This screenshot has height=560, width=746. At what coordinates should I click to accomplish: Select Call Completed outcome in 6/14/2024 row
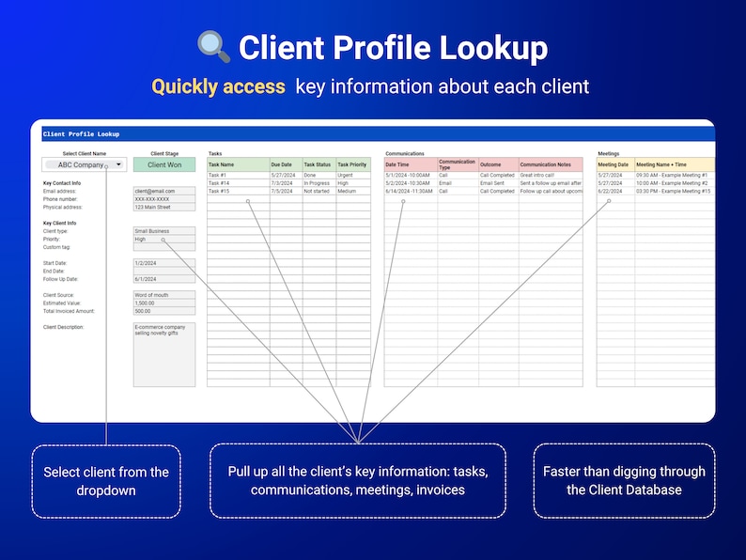(x=499, y=191)
